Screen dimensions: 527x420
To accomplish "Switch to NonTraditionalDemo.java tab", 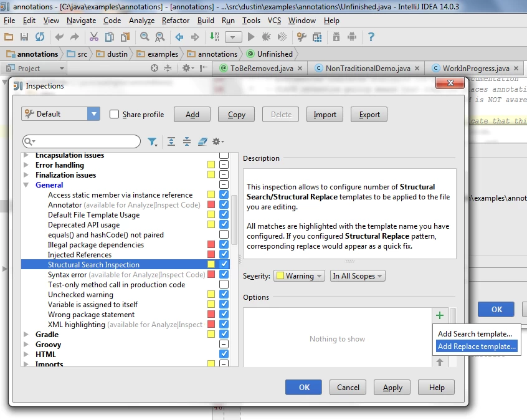I will tap(368, 69).
